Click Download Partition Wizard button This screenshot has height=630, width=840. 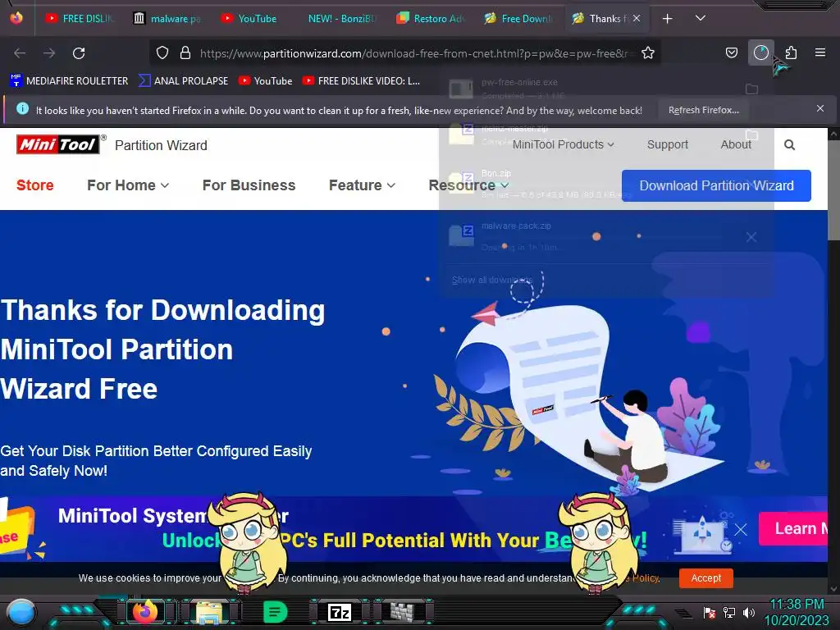pyautogui.click(x=716, y=186)
